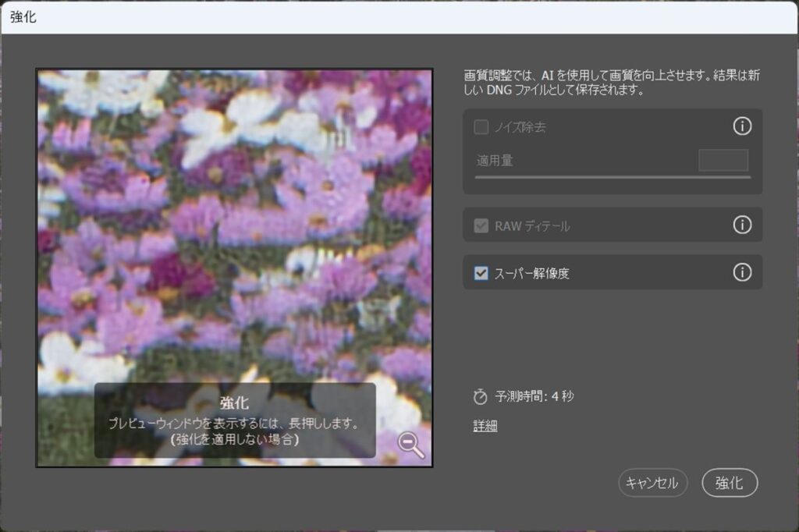Image resolution: width=799 pixels, height=532 pixels.
Task: Enable the ノイズ除去 checkbox
Action: (481, 127)
